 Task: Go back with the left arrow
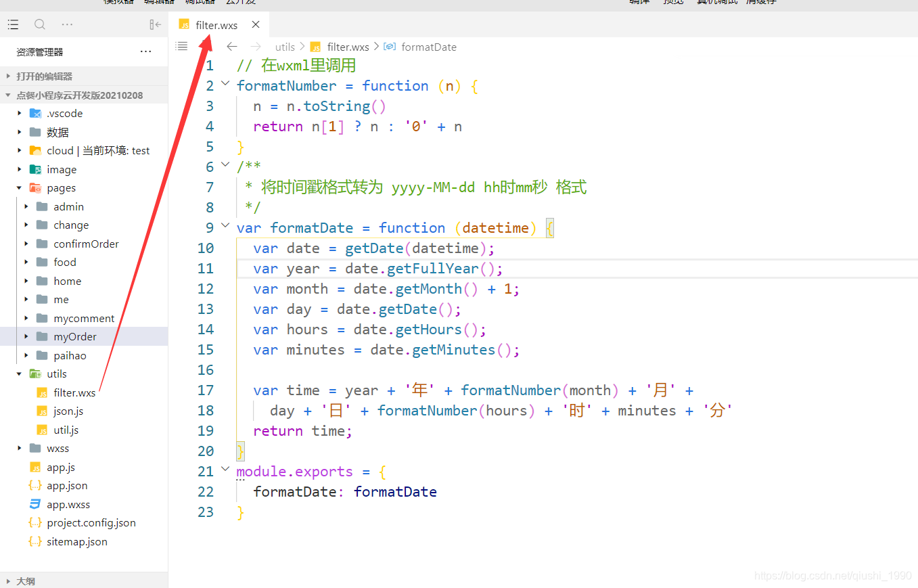(x=232, y=47)
